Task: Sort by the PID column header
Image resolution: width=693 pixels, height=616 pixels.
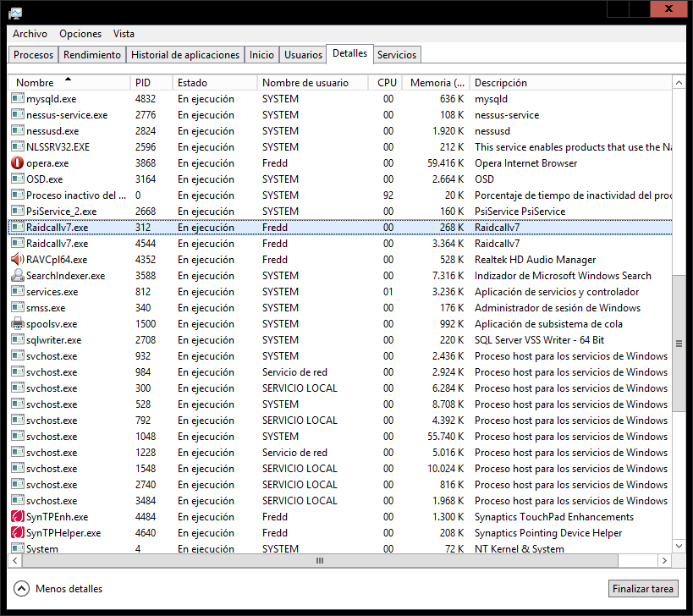Action: (x=151, y=83)
